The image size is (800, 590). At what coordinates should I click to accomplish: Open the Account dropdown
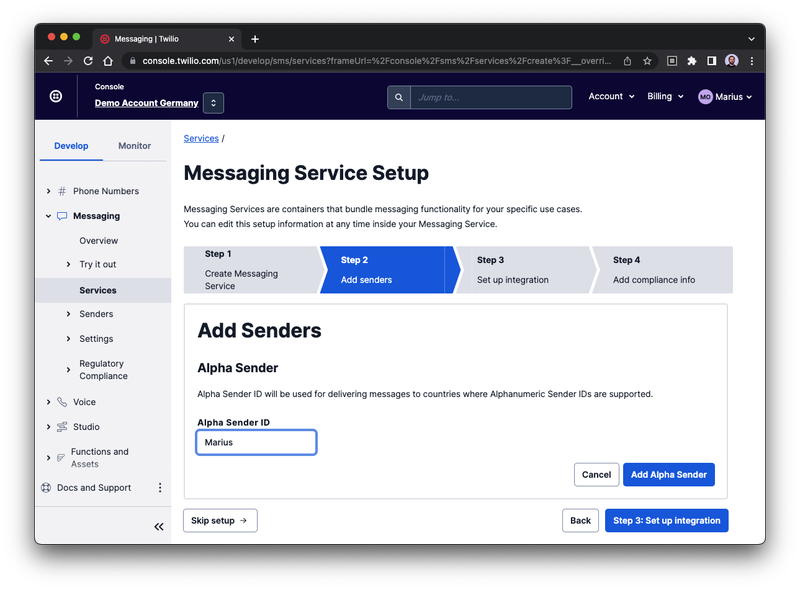(x=610, y=96)
